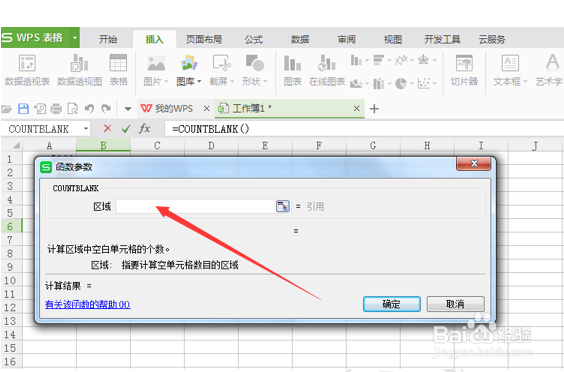Expand the 图片 dropdown arrow

(x=166, y=82)
